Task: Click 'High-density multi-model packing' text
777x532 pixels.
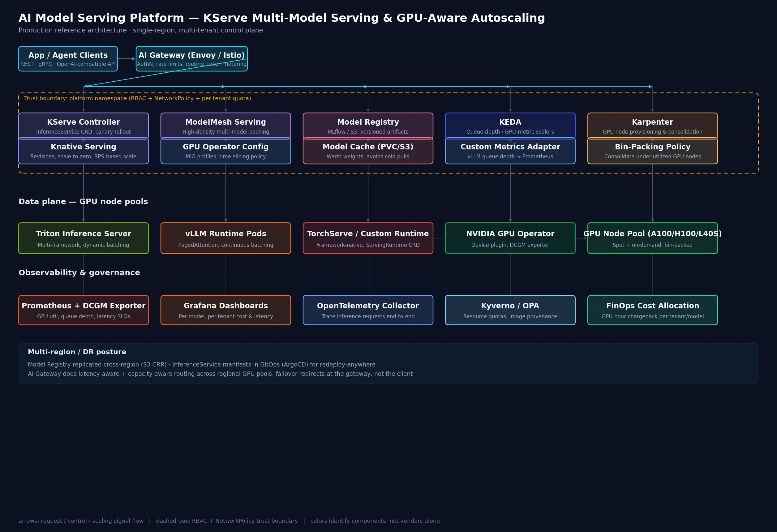Action: pyautogui.click(x=226, y=132)
